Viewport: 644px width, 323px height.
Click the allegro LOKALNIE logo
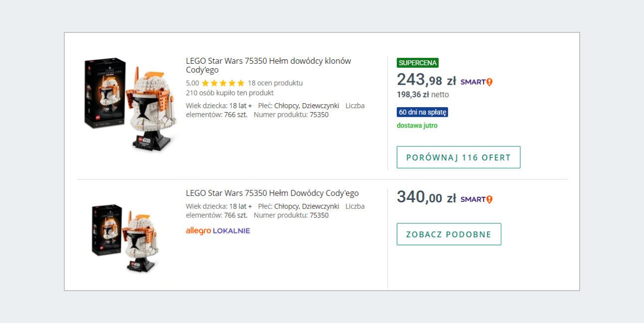(x=218, y=231)
